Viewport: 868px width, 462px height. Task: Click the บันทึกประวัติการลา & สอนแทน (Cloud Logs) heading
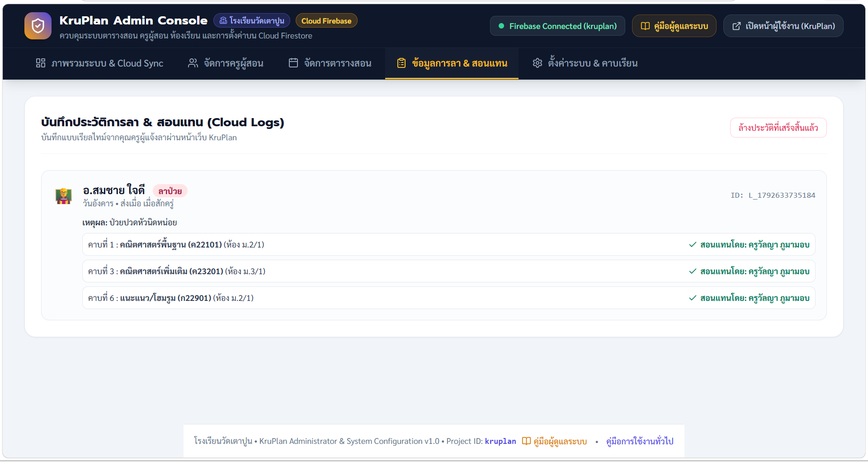[163, 122]
